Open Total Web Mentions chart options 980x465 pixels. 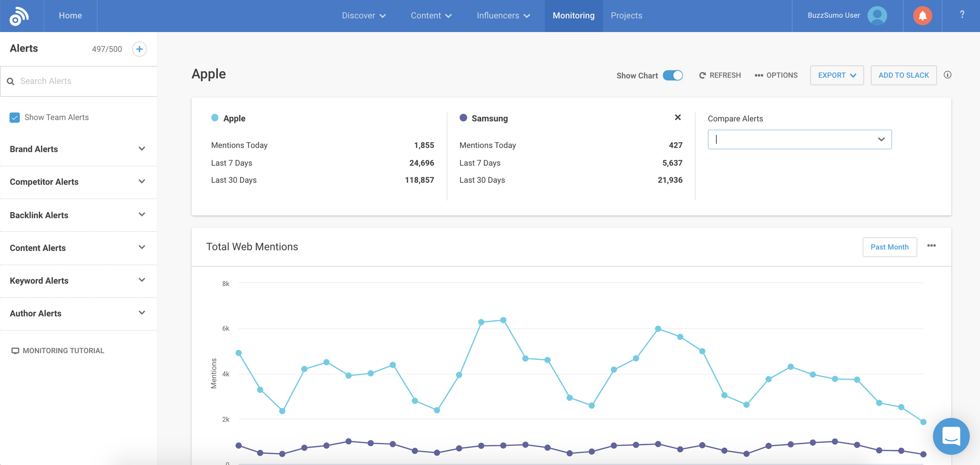[x=931, y=246]
